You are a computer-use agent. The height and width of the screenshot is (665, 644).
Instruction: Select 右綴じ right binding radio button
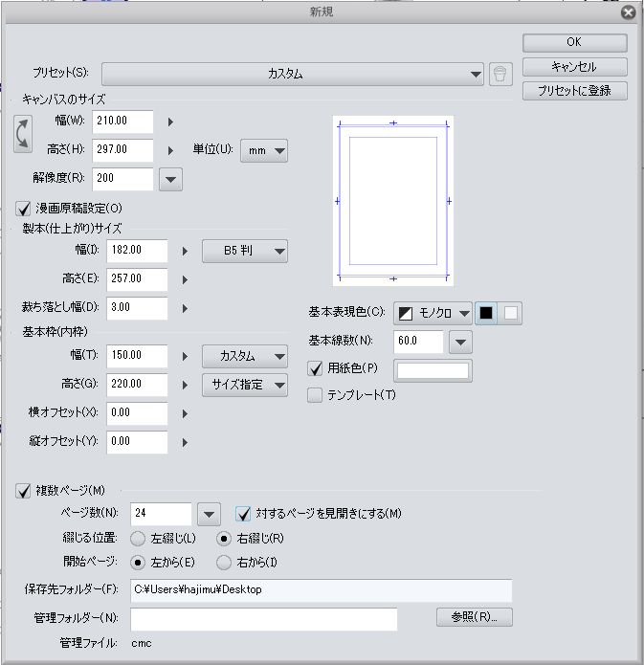tap(224, 539)
